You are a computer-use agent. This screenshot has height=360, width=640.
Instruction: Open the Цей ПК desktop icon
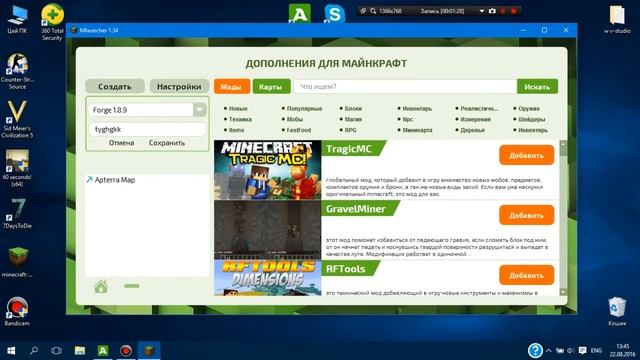17,20
